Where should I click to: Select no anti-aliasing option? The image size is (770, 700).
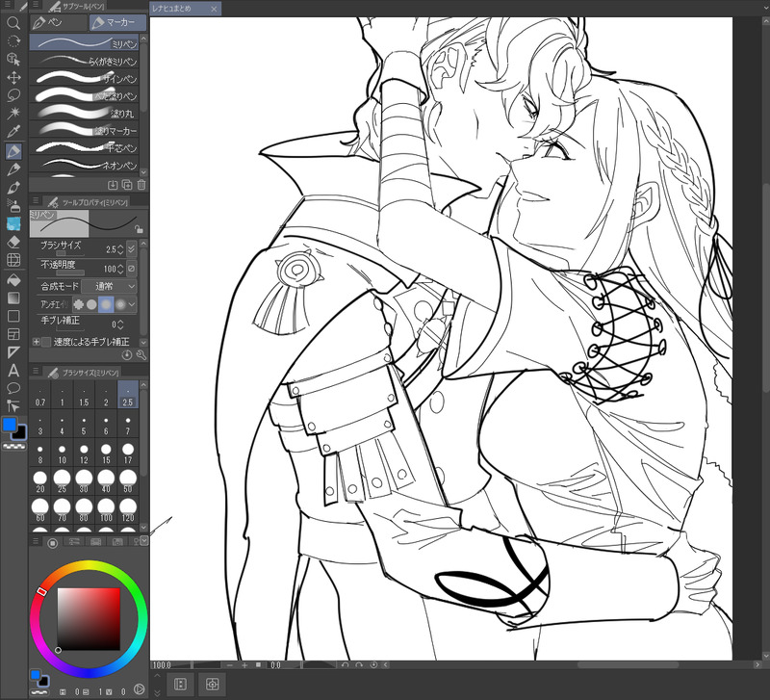pos(79,304)
